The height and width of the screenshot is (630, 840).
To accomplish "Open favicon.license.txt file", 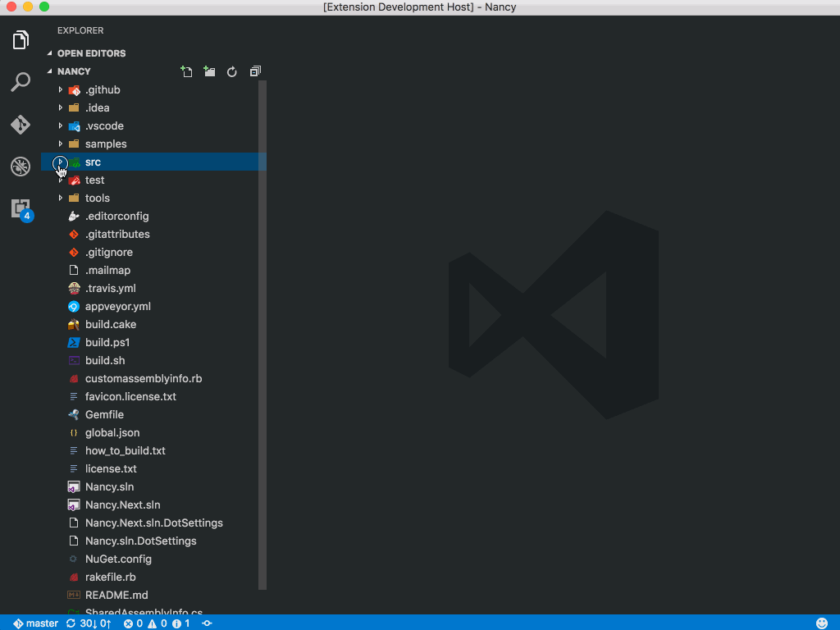I will 153,396.
